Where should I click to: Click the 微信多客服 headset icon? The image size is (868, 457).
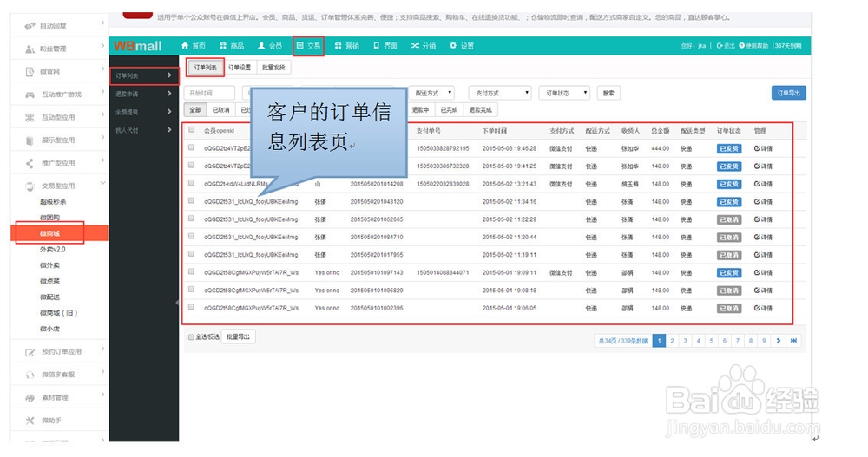pos(30,375)
